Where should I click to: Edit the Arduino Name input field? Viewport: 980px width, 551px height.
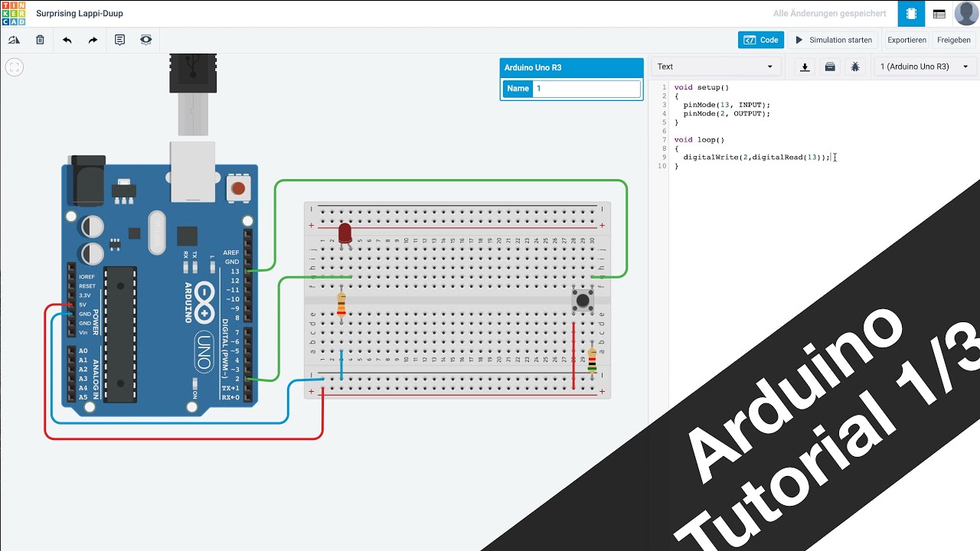[587, 89]
